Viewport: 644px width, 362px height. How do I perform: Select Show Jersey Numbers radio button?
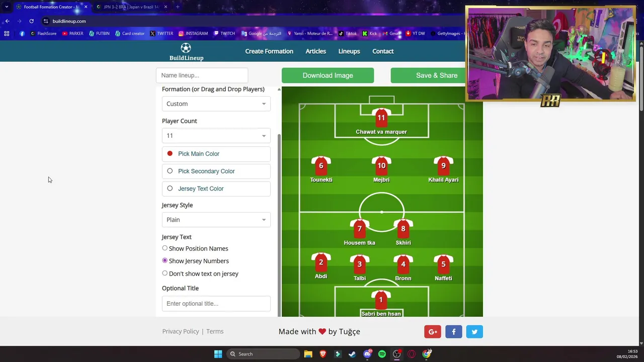click(x=165, y=260)
